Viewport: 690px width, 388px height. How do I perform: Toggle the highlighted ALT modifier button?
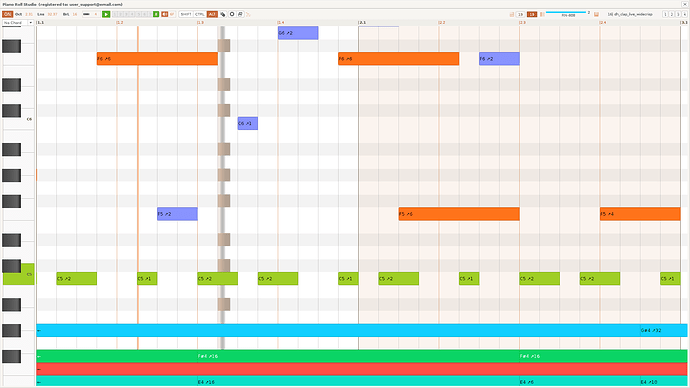click(x=212, y=15)
